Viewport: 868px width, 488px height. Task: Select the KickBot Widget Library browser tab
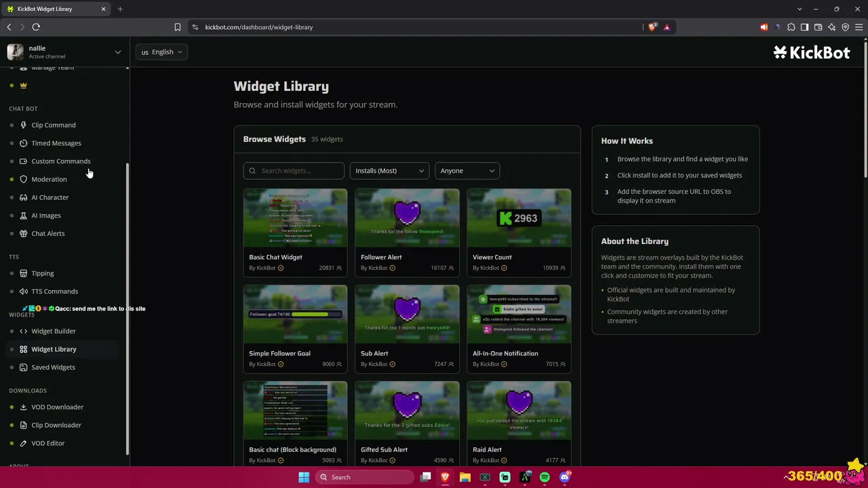[x=56, y=9]
